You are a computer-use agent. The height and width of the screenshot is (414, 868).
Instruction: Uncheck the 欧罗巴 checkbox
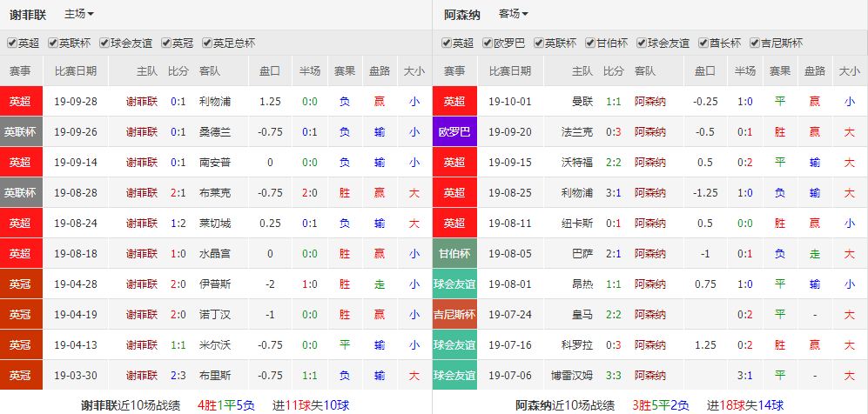point(488,43)
